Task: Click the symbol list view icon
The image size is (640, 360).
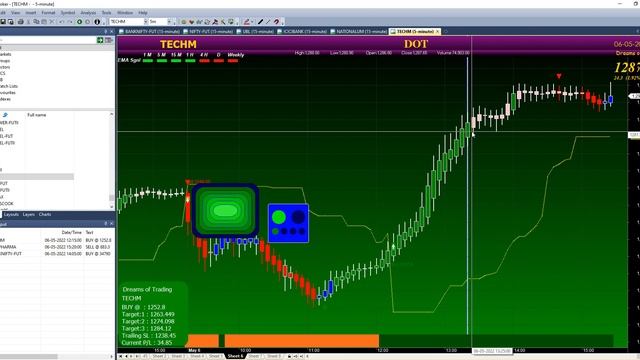Action: [x=109, y=40]
